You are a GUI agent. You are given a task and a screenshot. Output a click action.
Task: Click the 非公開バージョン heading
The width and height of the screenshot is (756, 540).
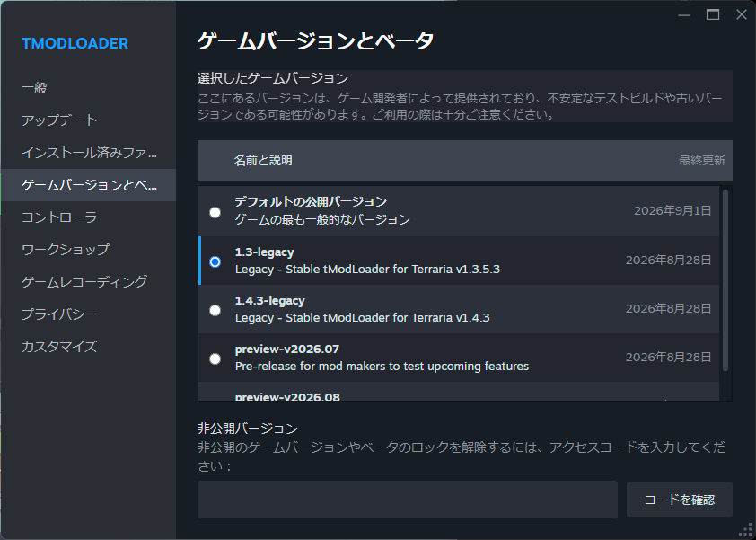click(x=248, y=429)
